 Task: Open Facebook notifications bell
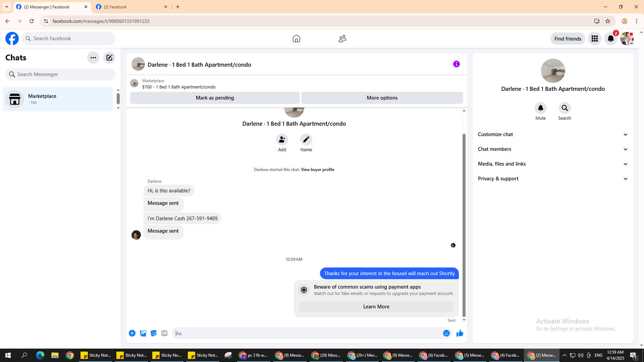[x=610, y=39]
